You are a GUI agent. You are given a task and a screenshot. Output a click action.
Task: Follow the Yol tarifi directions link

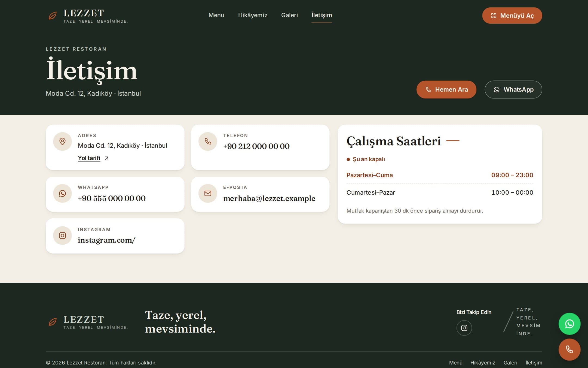pyautogui.click(x=89, y=158)
